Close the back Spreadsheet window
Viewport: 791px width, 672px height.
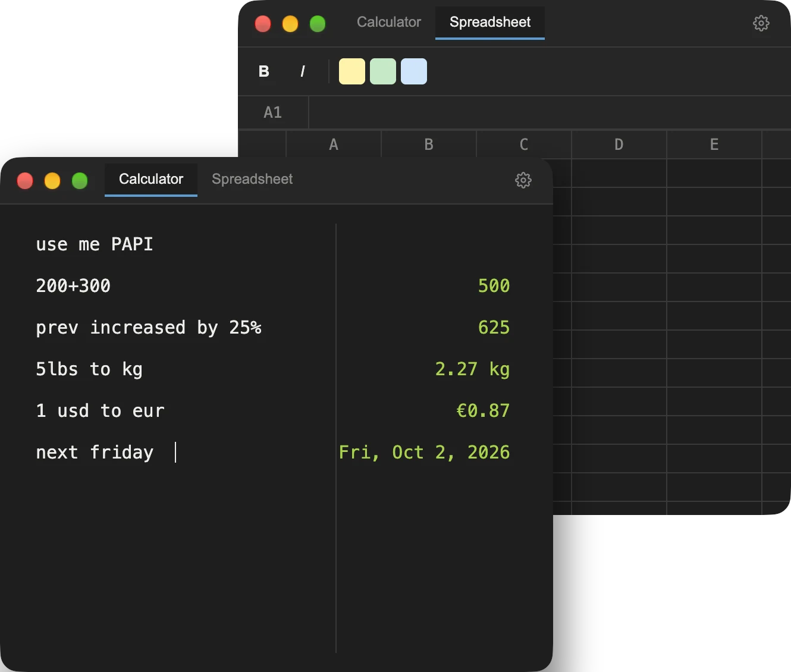[263, 23]
